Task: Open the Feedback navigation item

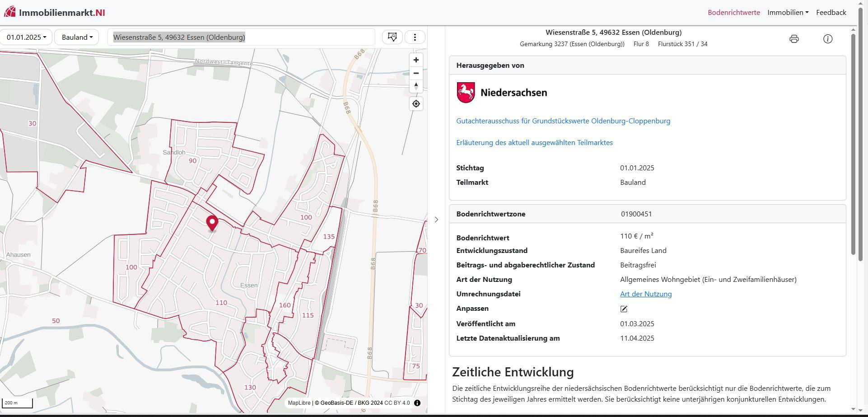Action: click(x=831, y=13)
